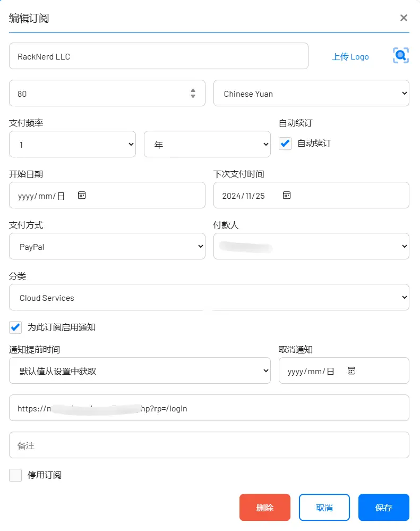The height and width of the screenshot is (531, 420).
Task: Expand the payment method PayPal dropdown
Action: click(107, 246)
